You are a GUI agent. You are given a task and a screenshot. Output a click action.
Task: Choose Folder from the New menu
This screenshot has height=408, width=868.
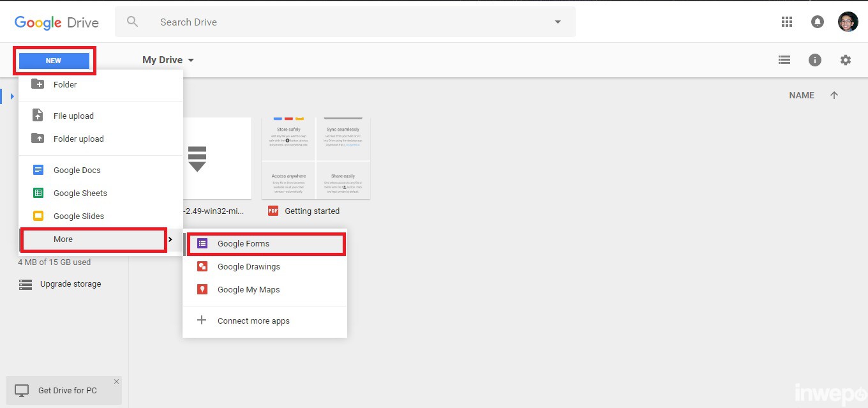click(101, 84)
